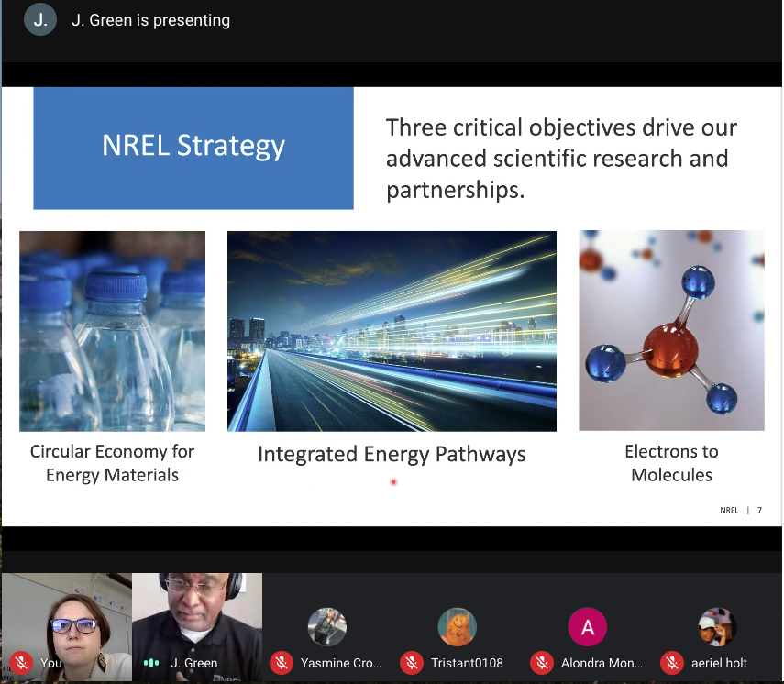Click the 'aeriel holt' name label
Viewport: 784px width, 684px height.
click(719, 663)
